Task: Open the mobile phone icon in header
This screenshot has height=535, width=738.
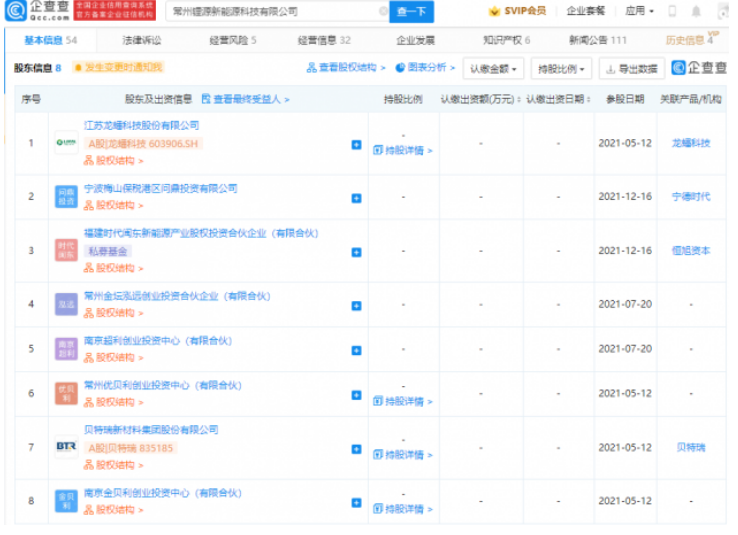Action: coord(672,11)
